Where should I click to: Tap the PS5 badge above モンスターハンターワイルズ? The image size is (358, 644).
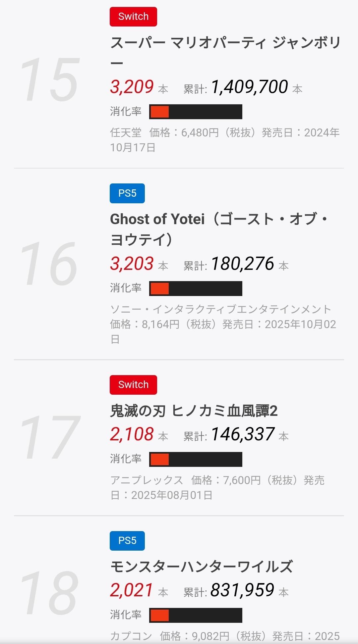(x=127, y=541)
